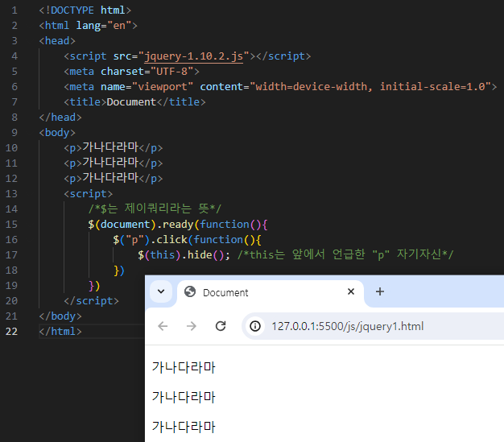The height and width of the screenshot is (442, 504).
Task: Click second 가나다라마 paragraph in browser
Action: pos(184,398)
